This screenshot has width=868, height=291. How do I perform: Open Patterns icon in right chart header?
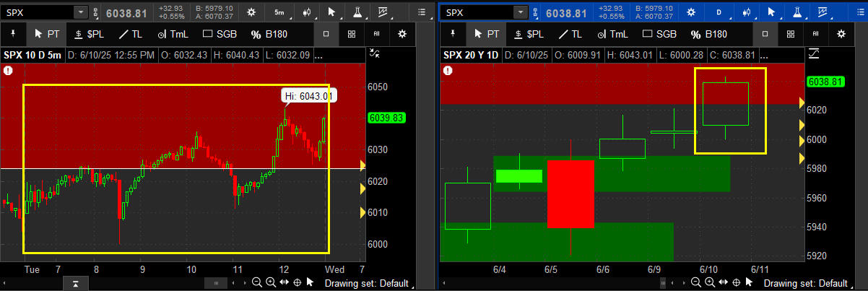click(822, 12)
